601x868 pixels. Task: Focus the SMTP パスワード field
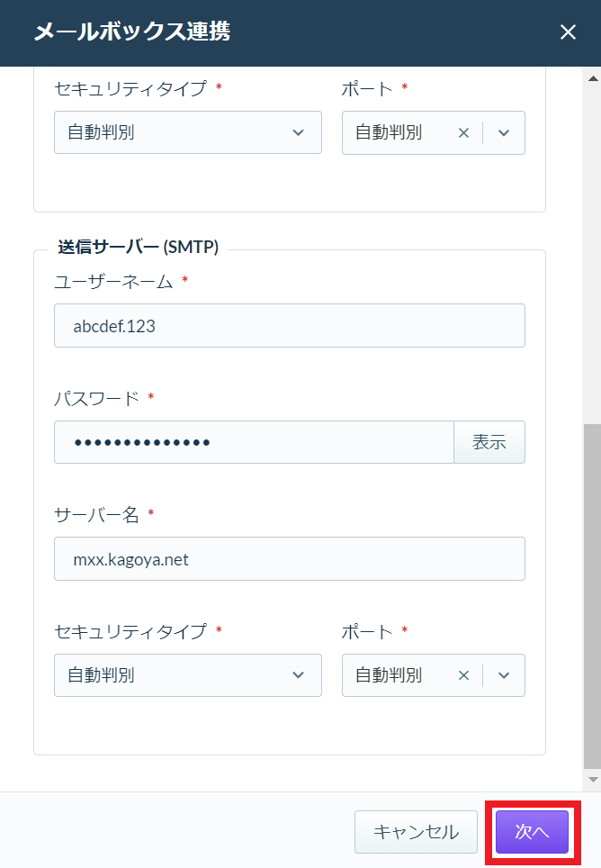pos(255,442)
